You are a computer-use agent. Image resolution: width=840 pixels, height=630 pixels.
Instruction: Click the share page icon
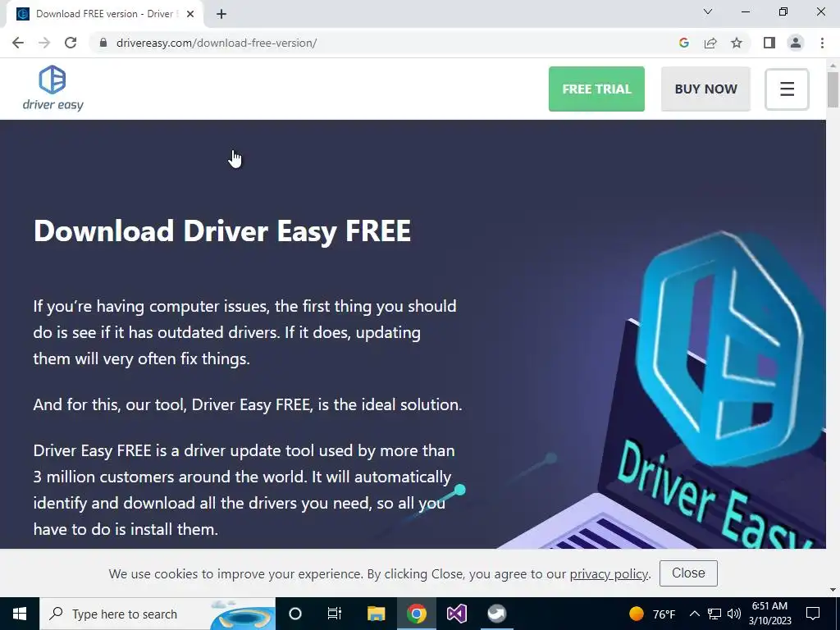(710, 43)
